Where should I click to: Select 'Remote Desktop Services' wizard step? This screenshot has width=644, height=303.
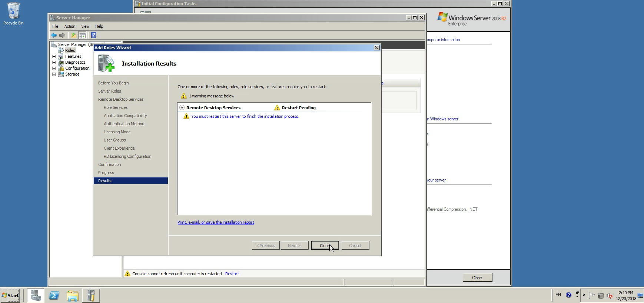coord(121,99)
